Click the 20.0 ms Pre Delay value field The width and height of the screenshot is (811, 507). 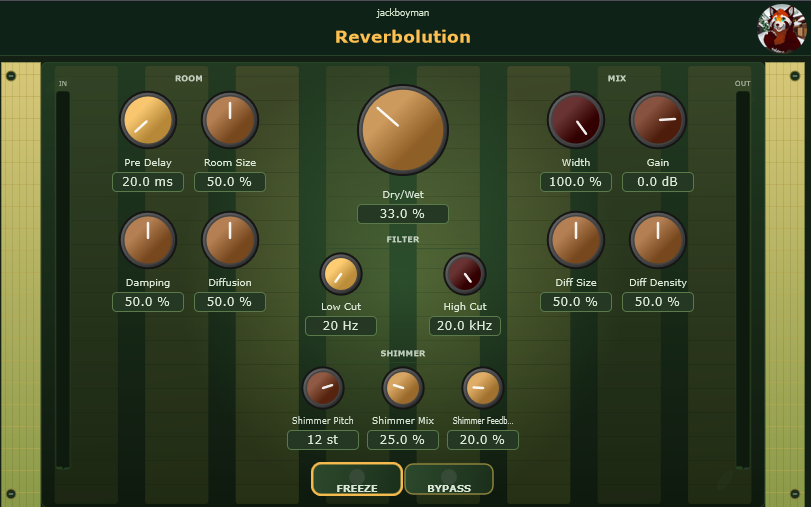click(x=148, y=182)
